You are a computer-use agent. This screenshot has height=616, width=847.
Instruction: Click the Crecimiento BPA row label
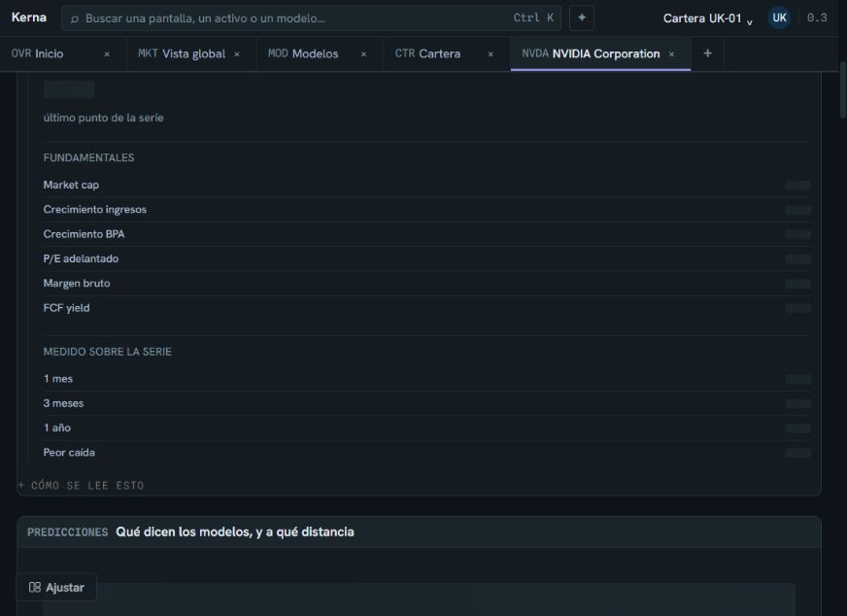click(x=84, y=234)
